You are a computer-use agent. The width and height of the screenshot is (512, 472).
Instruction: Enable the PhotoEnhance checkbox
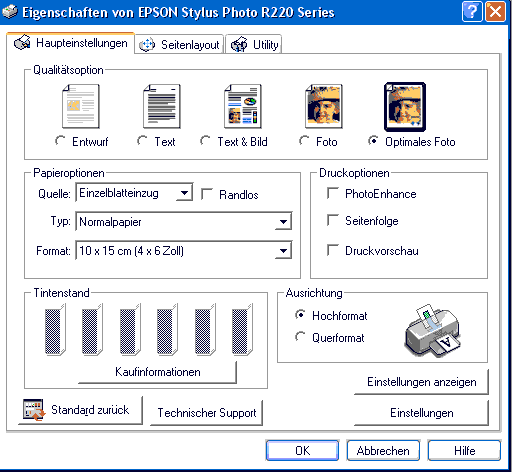click(333, 193)
